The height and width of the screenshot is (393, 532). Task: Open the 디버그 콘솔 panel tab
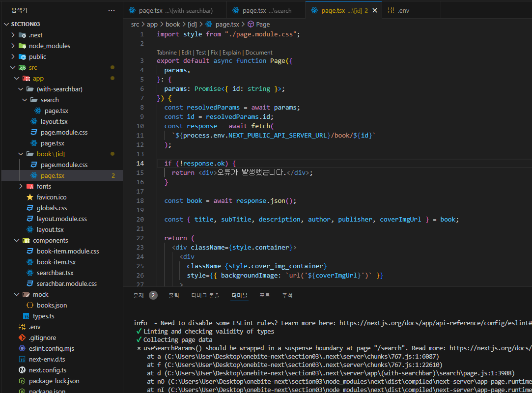[x=205, y=296]
